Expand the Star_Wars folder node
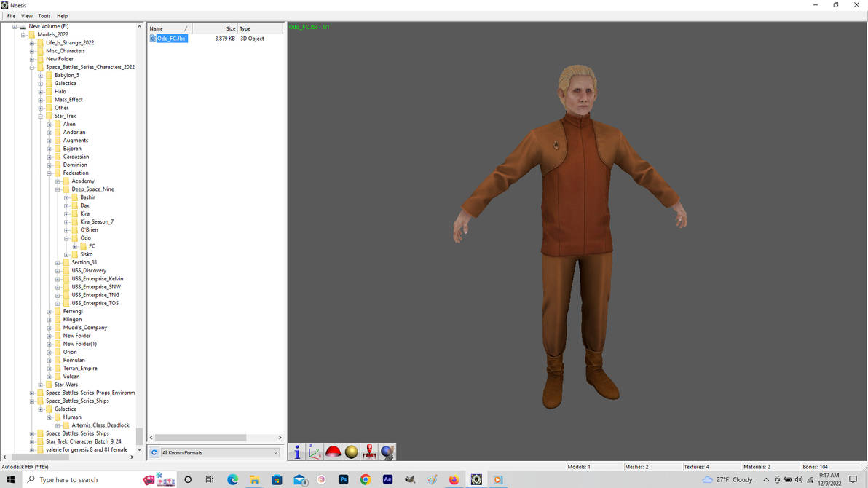Viewport: 868px width, 488px height. click(x=40, y=385)
